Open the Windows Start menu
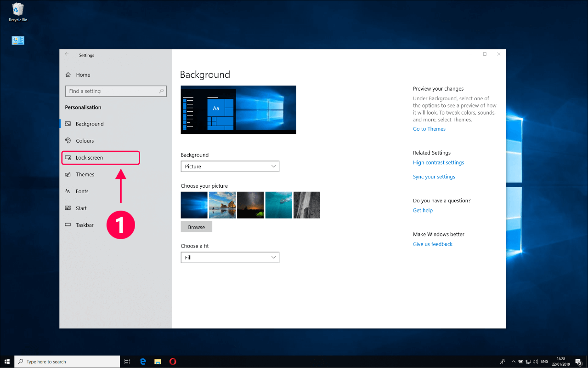 pos(7,362)
